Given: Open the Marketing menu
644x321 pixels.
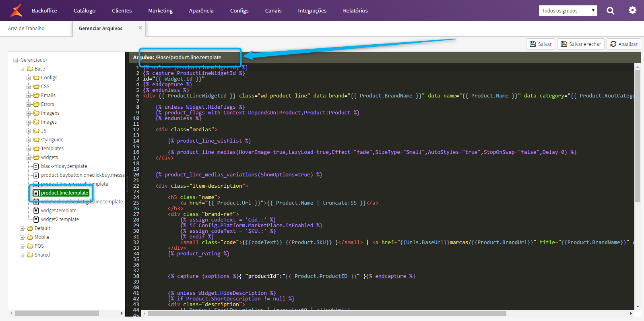Looking at the screenshot, I should (160, 10).
